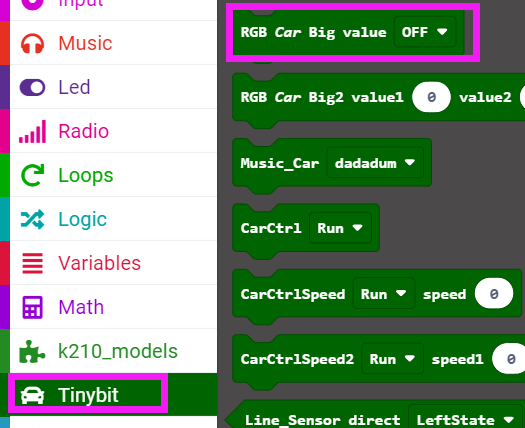Expand the LeftState dropdown in Line_Sensor block

[x=465, y=417]
